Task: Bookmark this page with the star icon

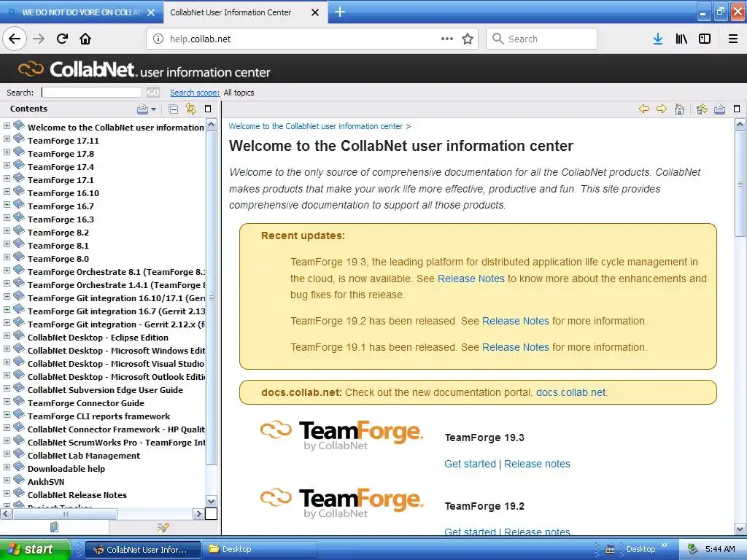Action: click(468, 39)
